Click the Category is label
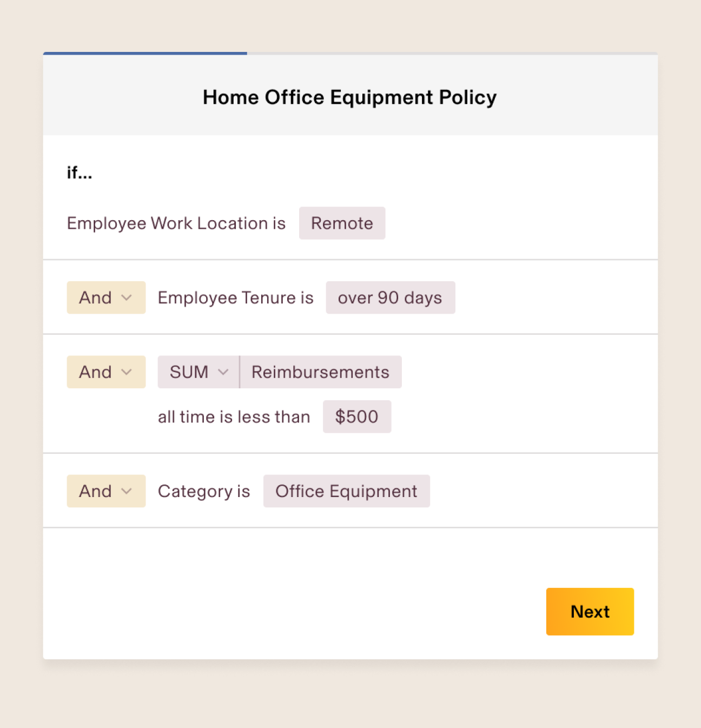The width and height of the screenshot is (701, 728). [x=204, y=492]
